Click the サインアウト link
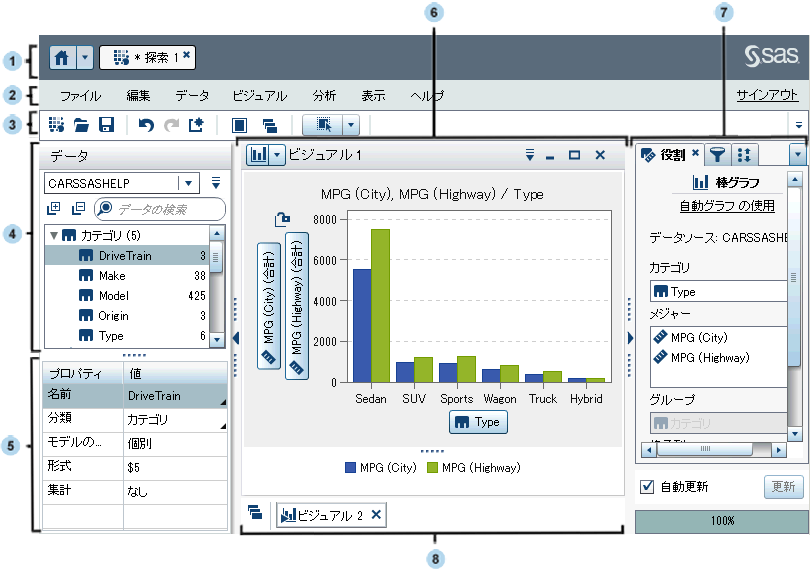The image size is (810, 570). 767,95
